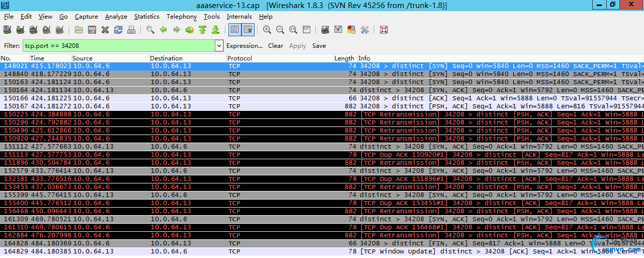Image resolution: width=644 pixels, height=258 pixels.
Task: Select packet 164828 FIN, ACK row
Action: tap(322, 243)
